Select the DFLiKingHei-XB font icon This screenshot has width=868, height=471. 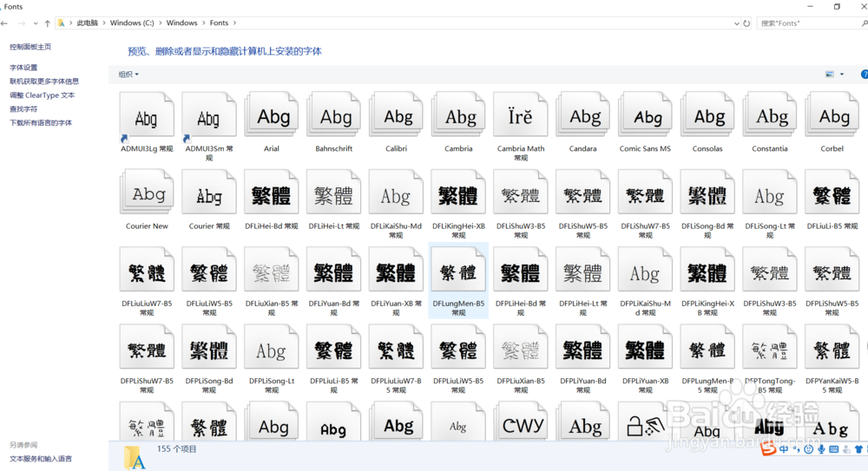[x=458, y=193]
